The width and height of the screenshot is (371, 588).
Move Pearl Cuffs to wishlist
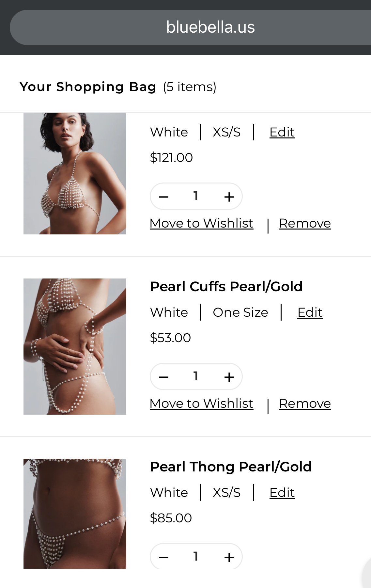[x=201, y=404]
